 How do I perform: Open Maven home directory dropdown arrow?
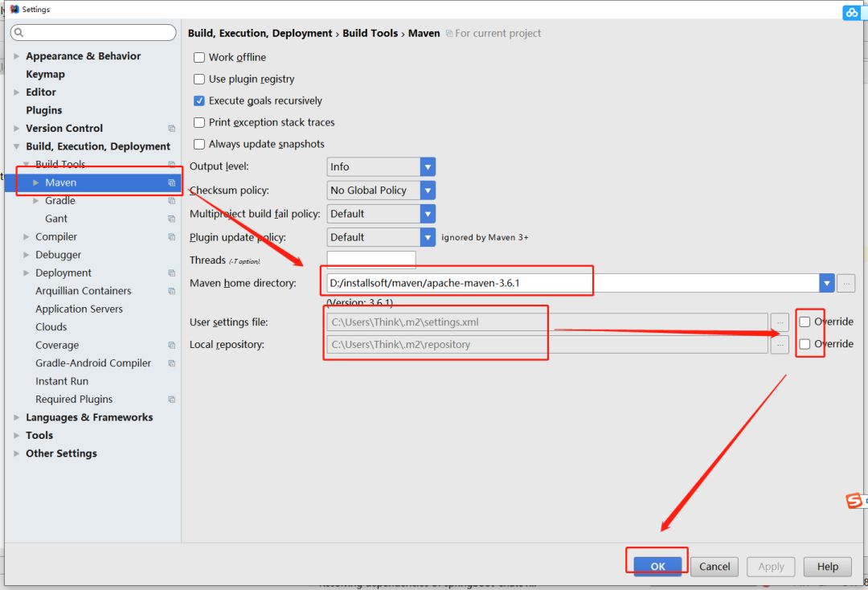826,283
